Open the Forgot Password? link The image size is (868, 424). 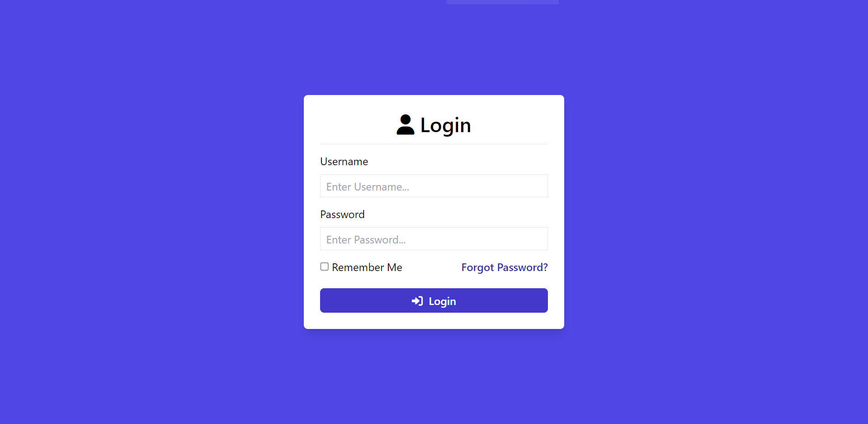(505, 267)
